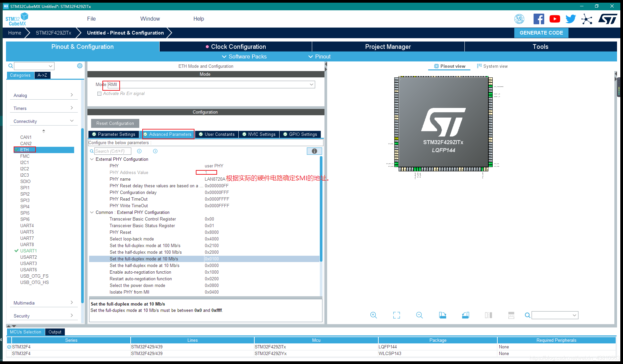Click the 10-year anniversary badge icon
This screenshot has width=623, height=364.
[x=519, y=19]
